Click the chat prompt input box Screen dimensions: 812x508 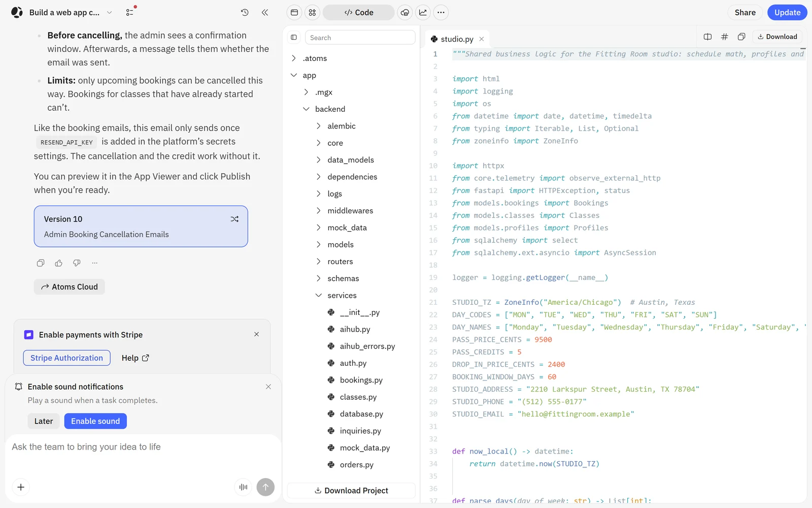(143, 447)
